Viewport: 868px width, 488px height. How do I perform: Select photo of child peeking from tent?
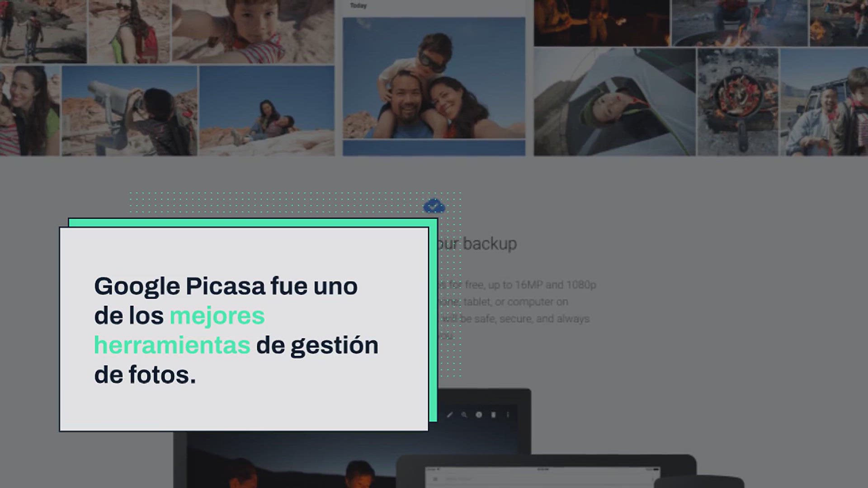click(x=614, y=102)
